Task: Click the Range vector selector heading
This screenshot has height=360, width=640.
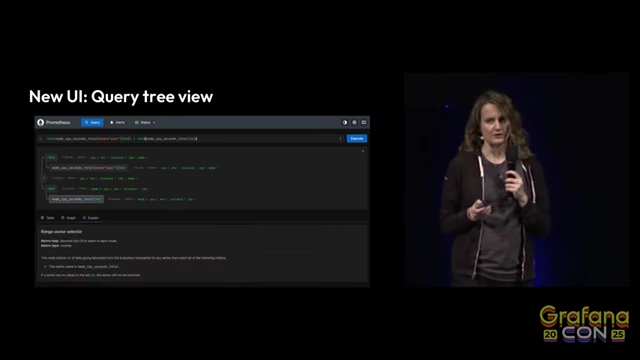Action: (61, 232)
